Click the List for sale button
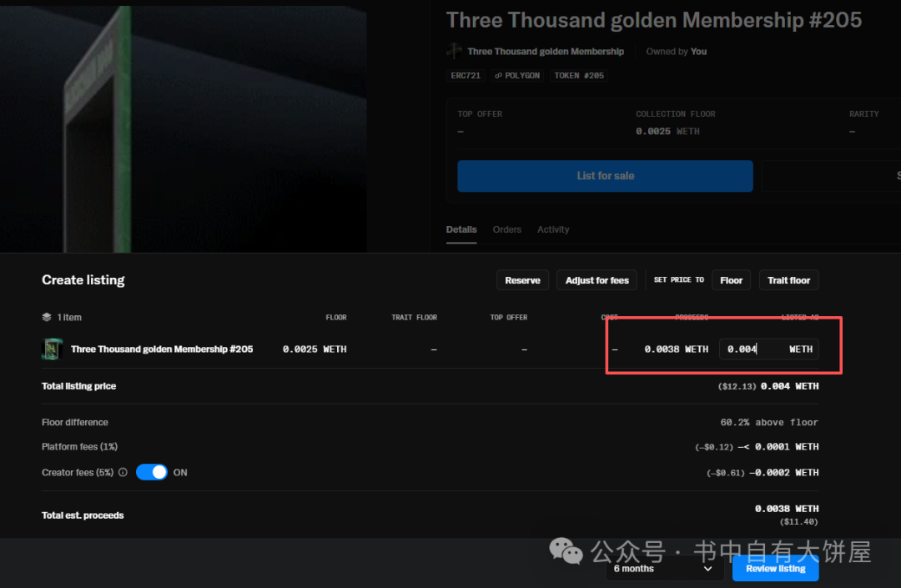This screenshot has width=901, height=588. pos(605,176)
